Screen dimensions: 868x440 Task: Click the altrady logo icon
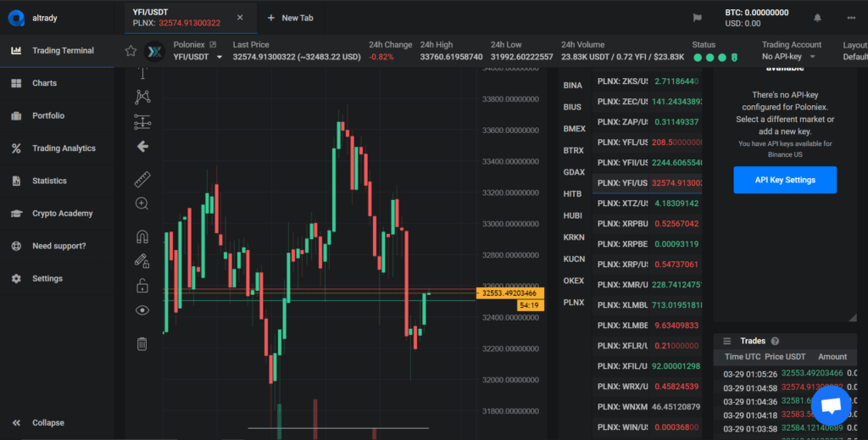[16, 19]
